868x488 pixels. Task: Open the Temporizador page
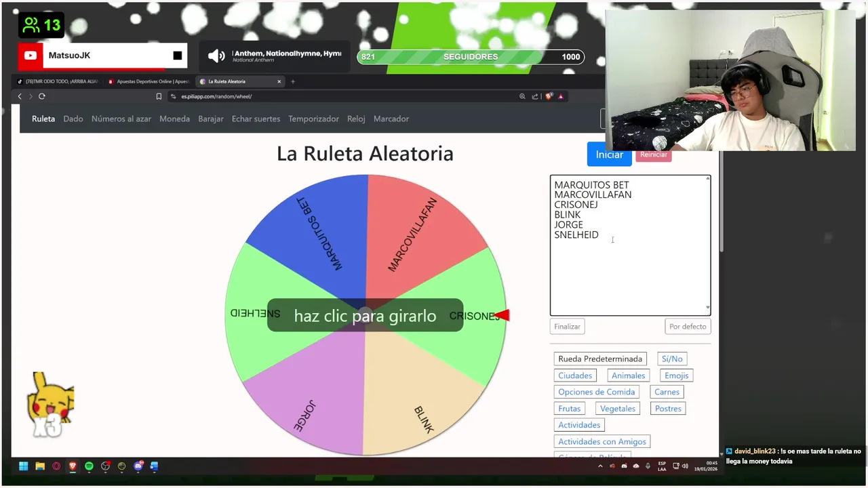coord(313,119)
